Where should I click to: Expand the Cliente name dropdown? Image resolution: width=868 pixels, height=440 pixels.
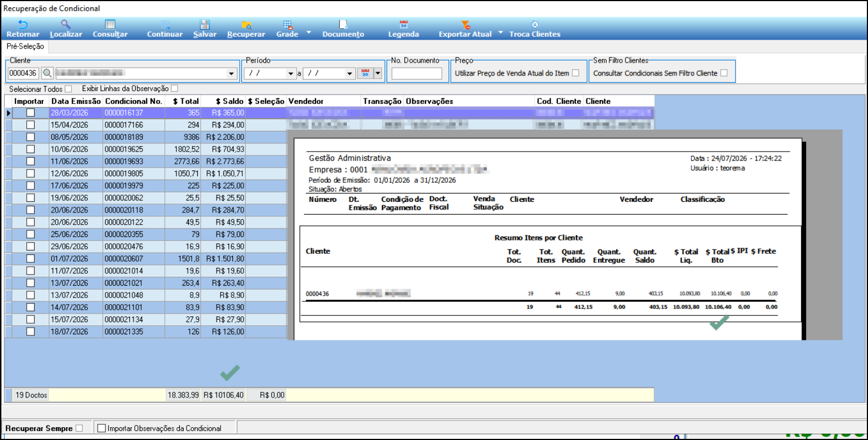(232, 73)
